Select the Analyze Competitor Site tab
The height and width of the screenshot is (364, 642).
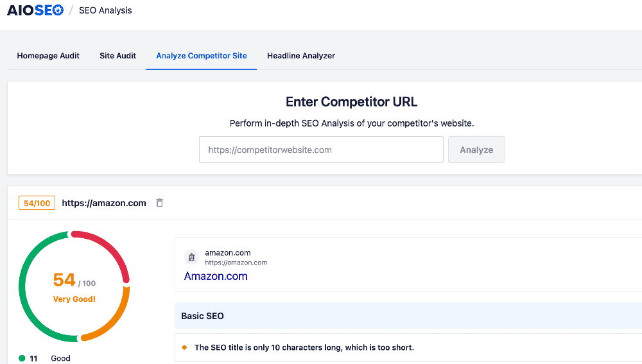(x=202, y=56)
